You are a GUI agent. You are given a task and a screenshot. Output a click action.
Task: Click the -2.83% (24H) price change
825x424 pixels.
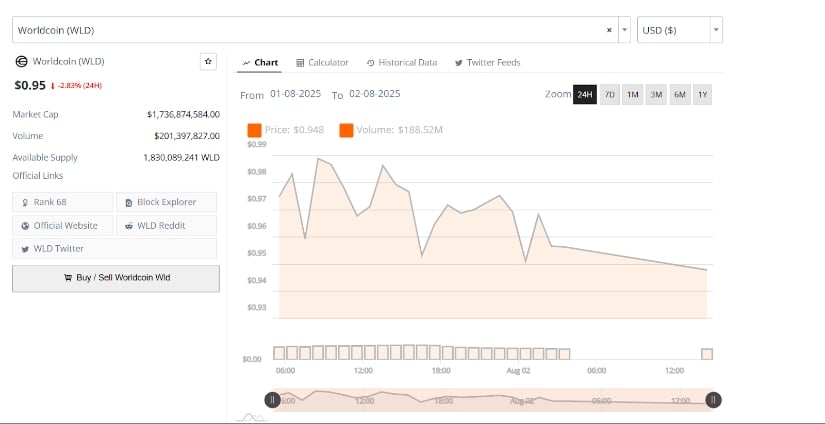click(76, 86)
